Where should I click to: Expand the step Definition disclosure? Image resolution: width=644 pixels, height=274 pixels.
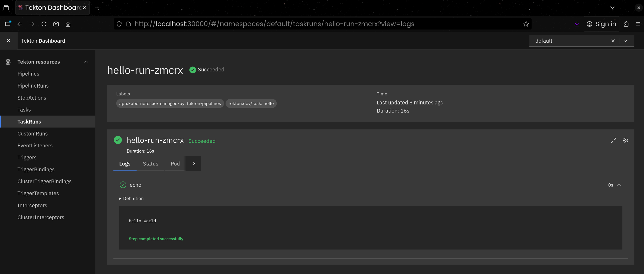pos(131,199)
